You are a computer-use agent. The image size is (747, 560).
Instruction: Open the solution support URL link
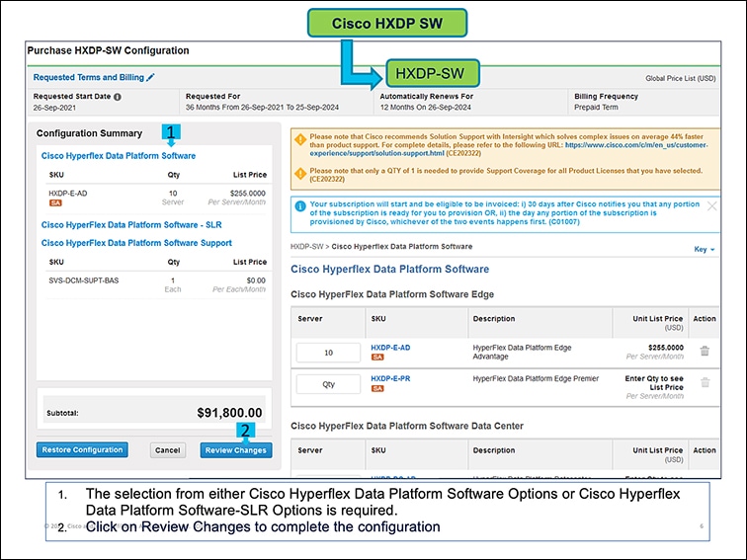tap(508, 149)
